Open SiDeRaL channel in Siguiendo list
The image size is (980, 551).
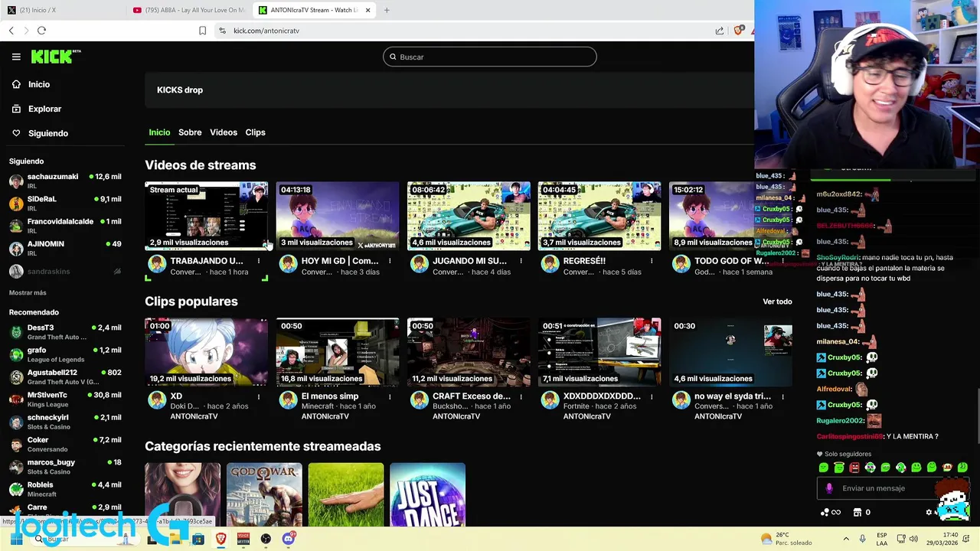(x=65, y=204)
